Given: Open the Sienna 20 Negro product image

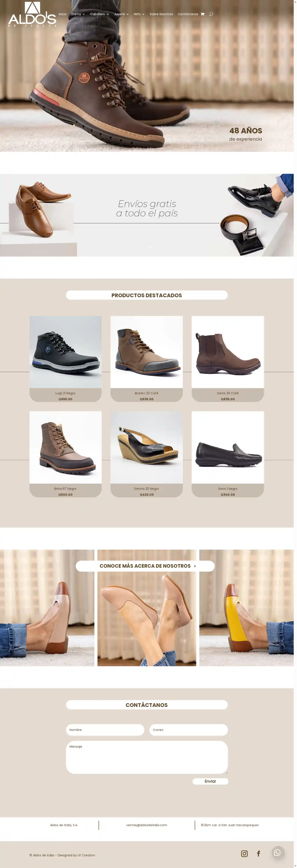Looking at the screenshot, I should 147,448.
